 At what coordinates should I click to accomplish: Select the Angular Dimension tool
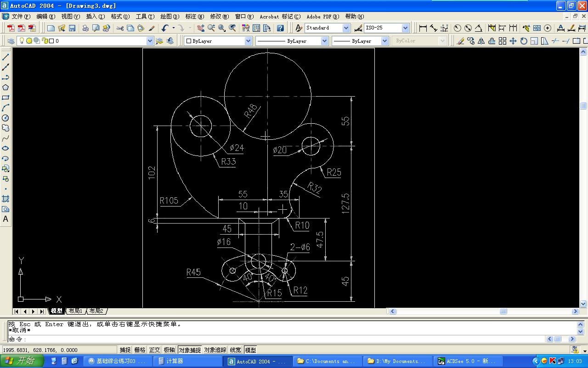point(479,28)
